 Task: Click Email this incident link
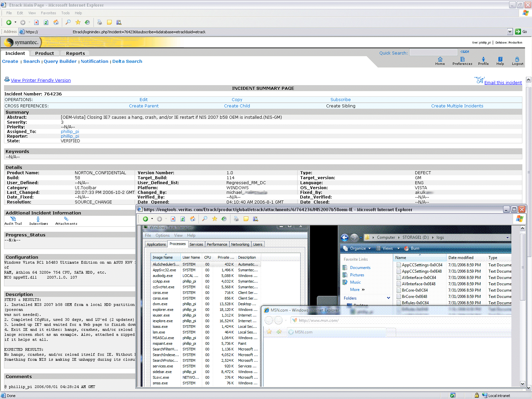503,82
